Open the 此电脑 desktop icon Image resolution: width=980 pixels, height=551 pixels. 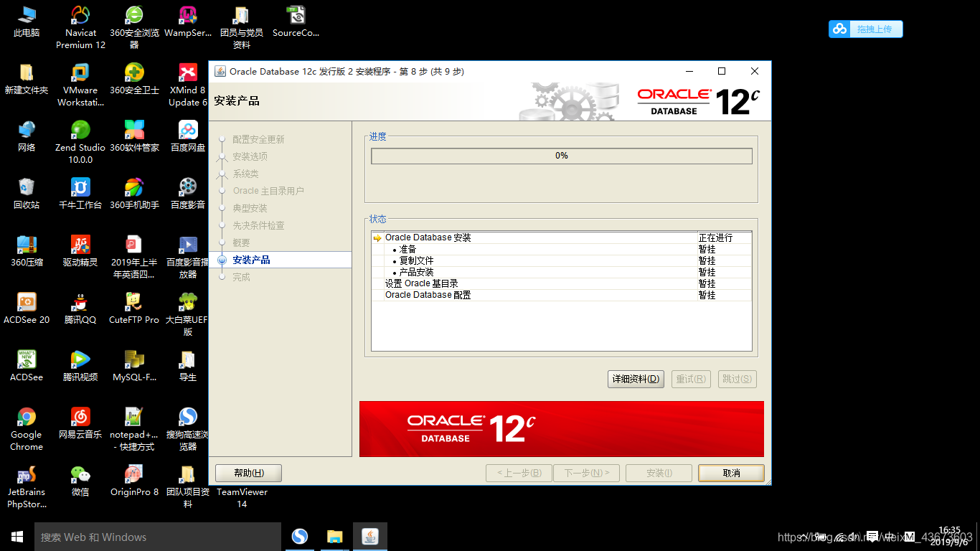[x=27, y=21]
